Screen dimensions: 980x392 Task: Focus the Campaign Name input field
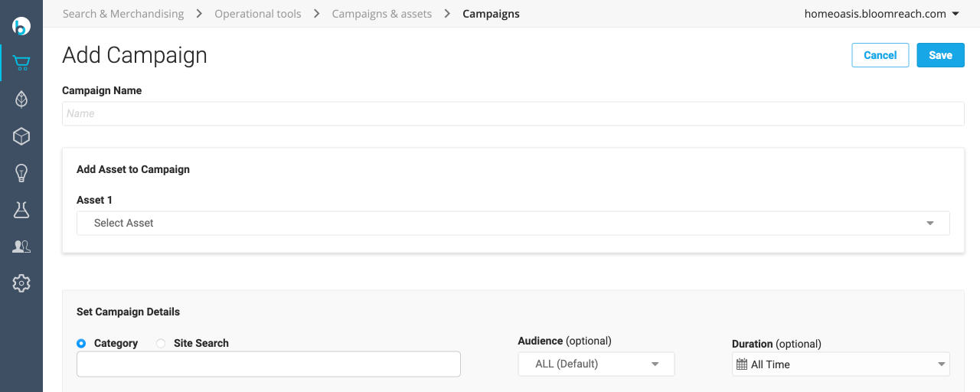point(513,113)
